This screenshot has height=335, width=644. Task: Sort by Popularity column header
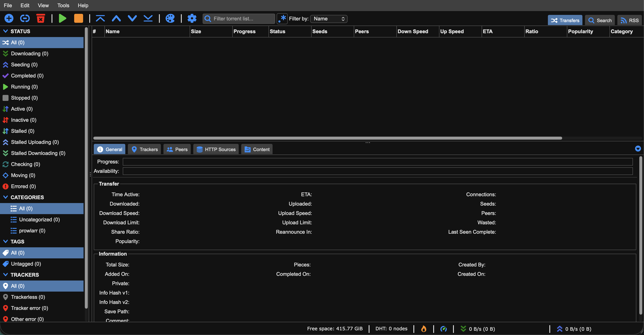click(588, 31)
